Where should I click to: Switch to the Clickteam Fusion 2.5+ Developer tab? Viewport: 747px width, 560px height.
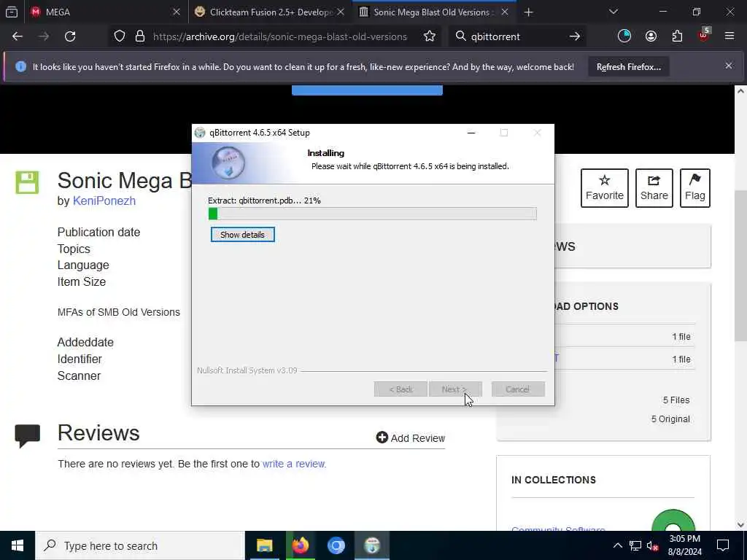tap(269, 12)
